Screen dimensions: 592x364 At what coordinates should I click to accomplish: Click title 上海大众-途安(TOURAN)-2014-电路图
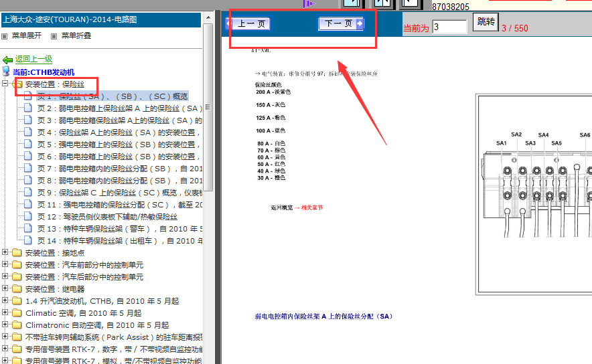[70, 19]
